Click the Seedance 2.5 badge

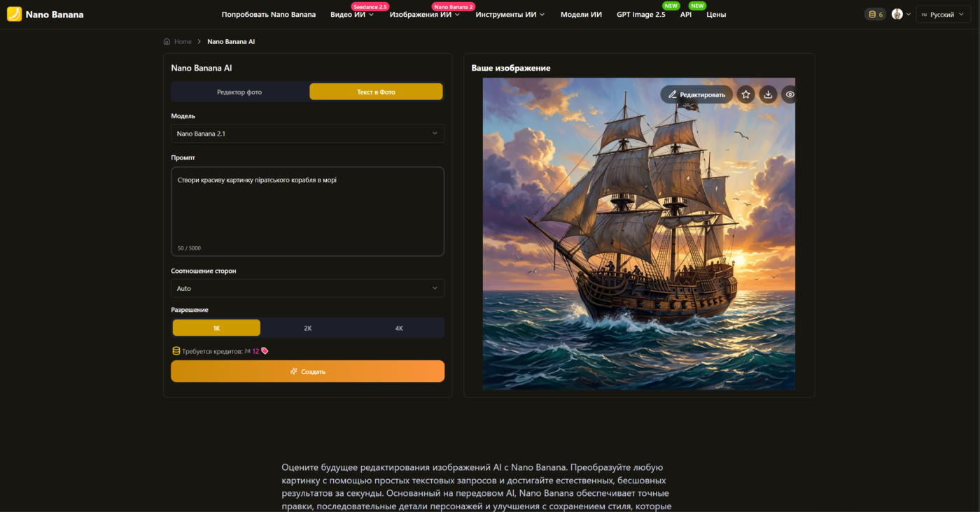370,6
